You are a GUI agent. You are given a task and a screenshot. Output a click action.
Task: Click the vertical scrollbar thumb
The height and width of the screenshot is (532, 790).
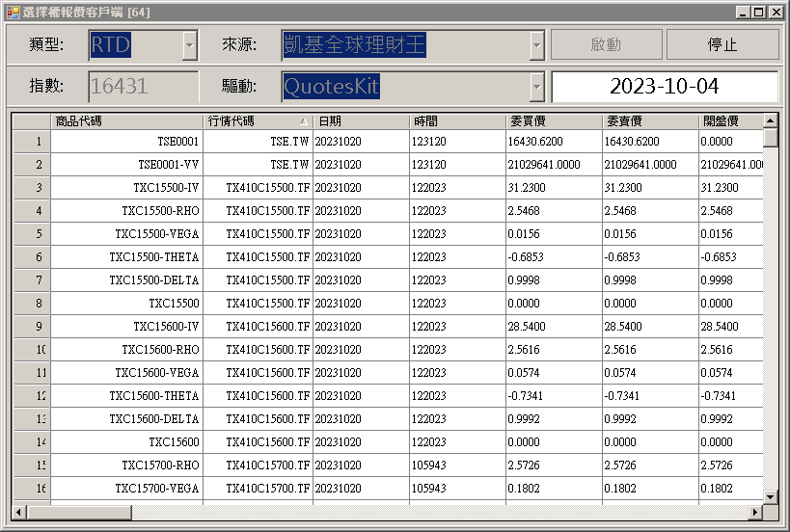click(771, 138)
